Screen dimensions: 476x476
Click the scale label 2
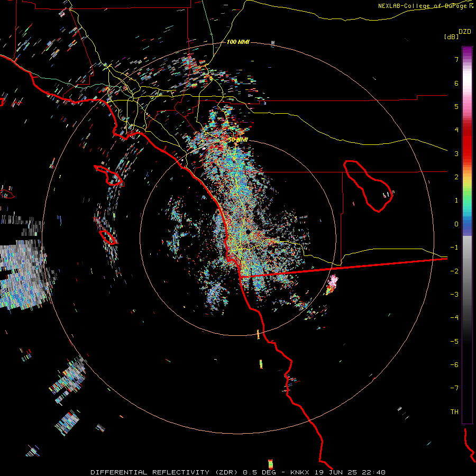456,177
